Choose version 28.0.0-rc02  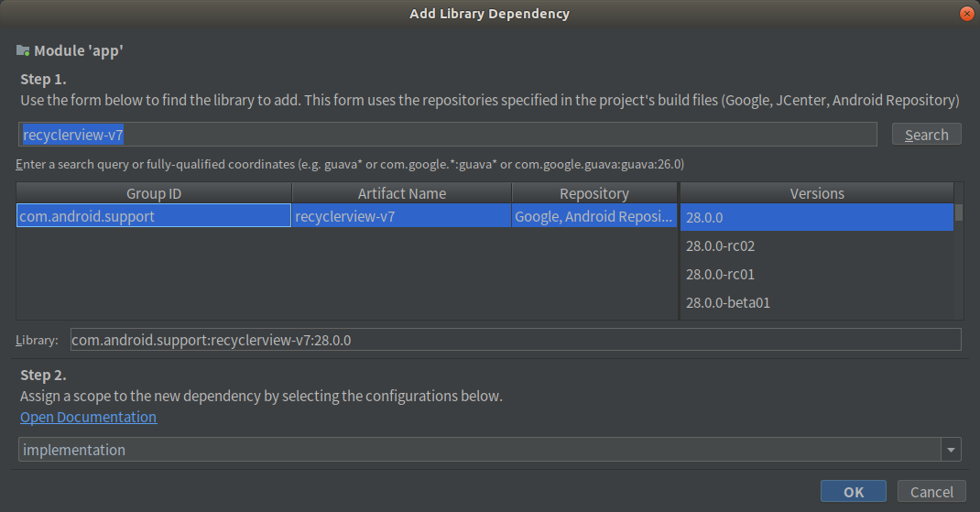[x=817, y=245]
